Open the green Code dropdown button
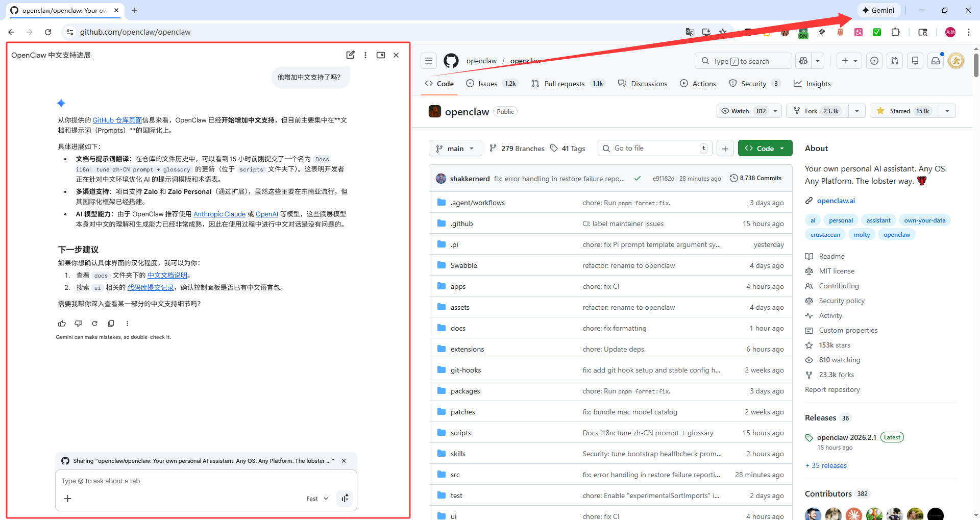The image size is (980, 520). (765, 148)
